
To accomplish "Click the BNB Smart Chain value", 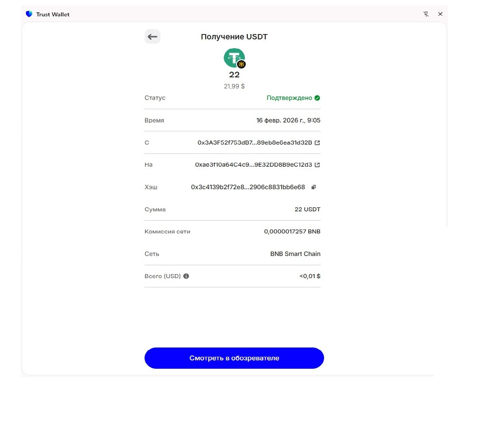I will 295,254.
